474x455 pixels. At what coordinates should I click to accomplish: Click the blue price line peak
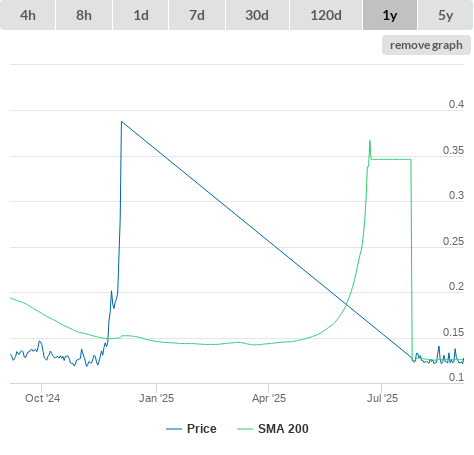(x=122, y=122)
